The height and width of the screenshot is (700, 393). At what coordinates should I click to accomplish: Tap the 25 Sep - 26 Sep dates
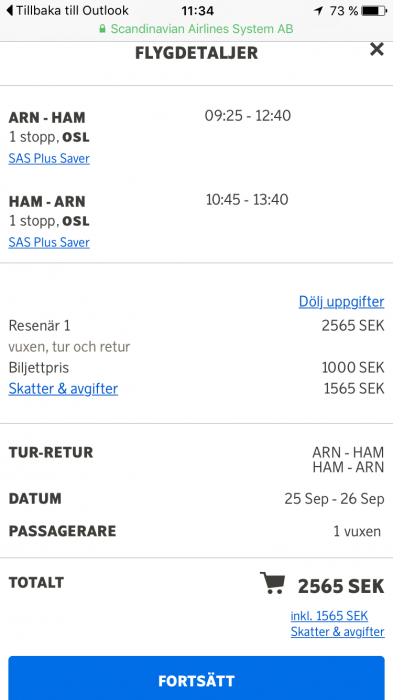pyautogui.click(x=334, y=499)
